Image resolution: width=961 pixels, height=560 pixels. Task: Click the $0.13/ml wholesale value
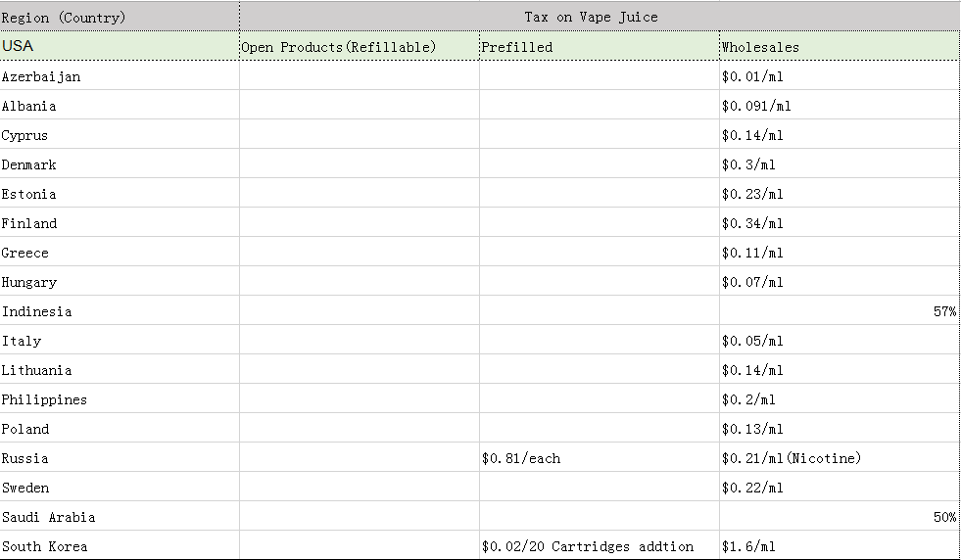click(x=752, y=430)
